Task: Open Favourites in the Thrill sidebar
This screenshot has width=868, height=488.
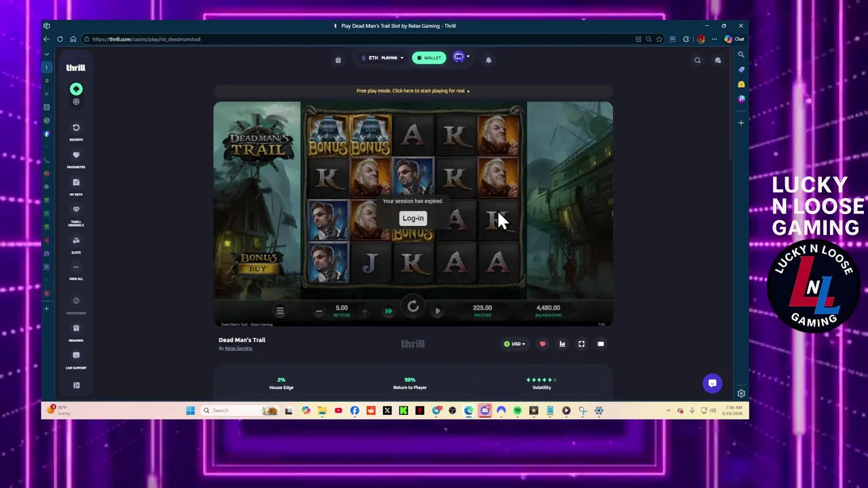Action: pos(76,159)
